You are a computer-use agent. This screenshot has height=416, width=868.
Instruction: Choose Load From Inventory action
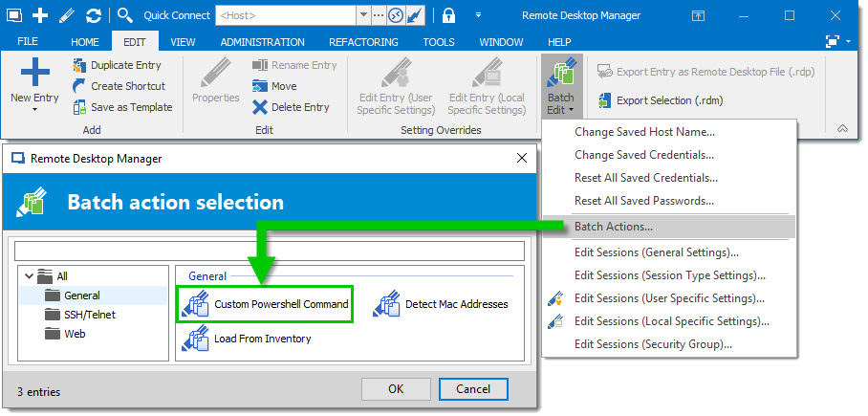tap(250, 338)
